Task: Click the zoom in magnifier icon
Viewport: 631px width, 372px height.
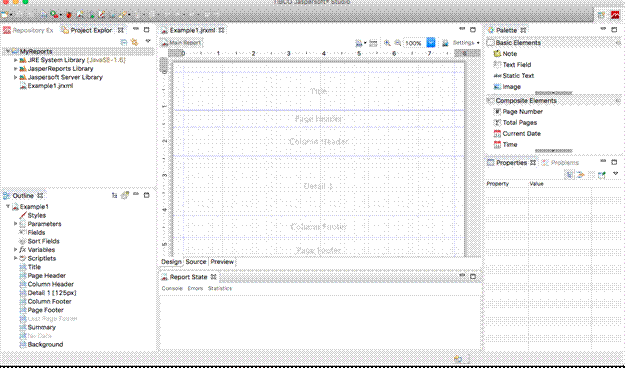Action: point(387,43)
